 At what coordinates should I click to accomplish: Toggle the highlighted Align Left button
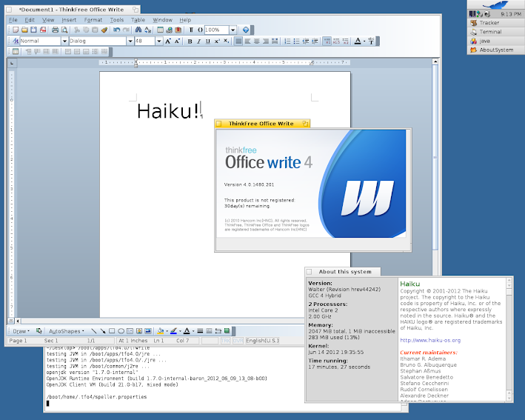pos(238,41)
